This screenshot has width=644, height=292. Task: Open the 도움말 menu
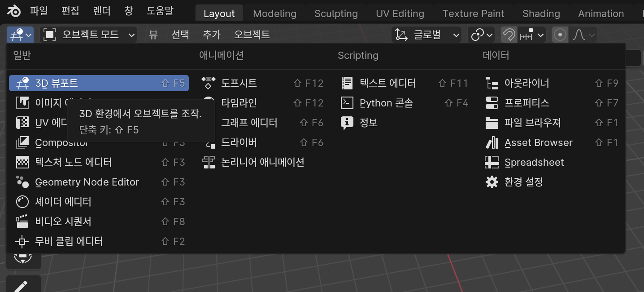click(x=160, y=11)
